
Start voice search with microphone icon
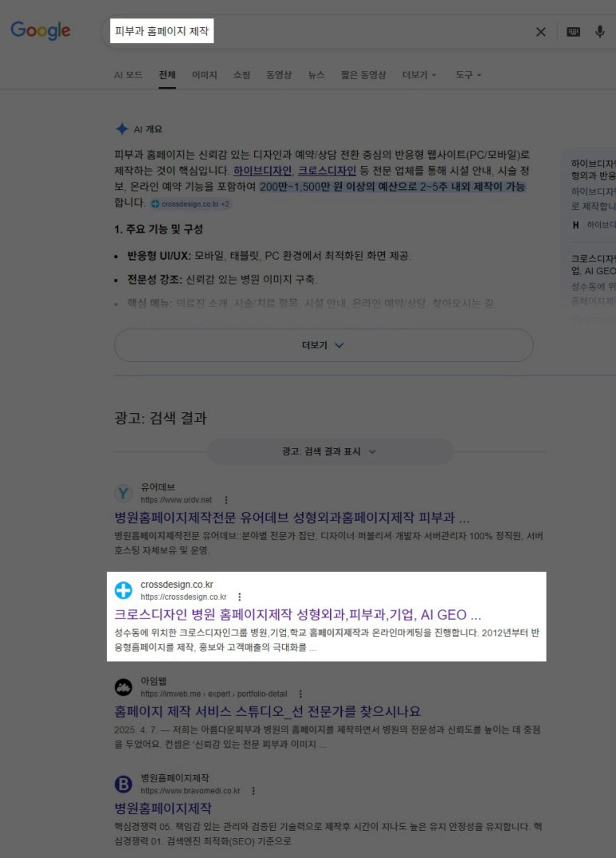[x=599, y=32]
